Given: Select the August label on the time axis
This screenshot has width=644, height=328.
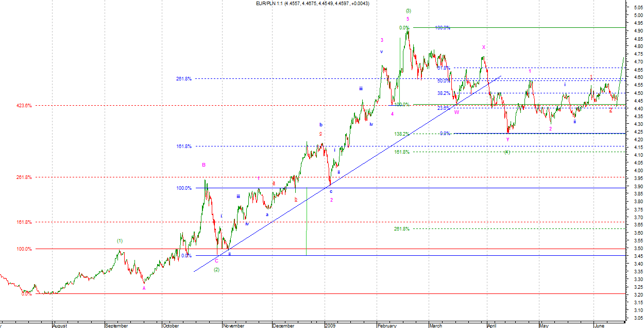Looking at the screenshot, I should (x=60, y=325).
